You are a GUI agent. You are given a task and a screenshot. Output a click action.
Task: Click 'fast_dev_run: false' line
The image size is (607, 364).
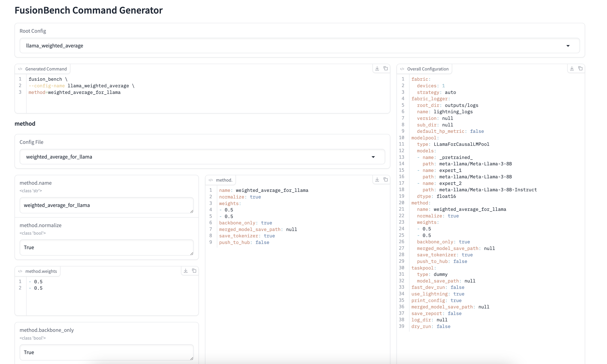tap(438, 287)
